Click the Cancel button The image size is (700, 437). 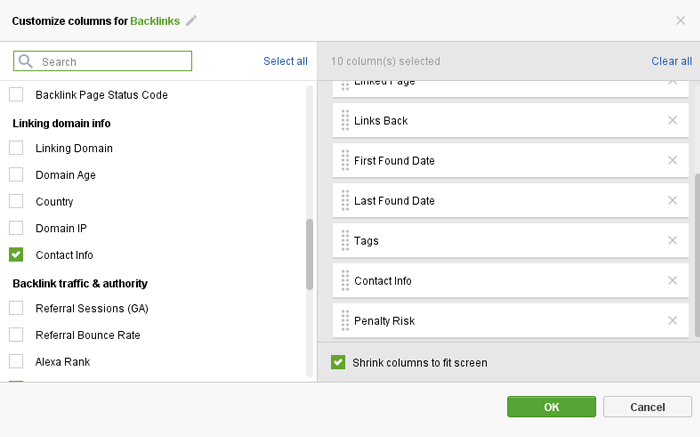tap(647, 407)
